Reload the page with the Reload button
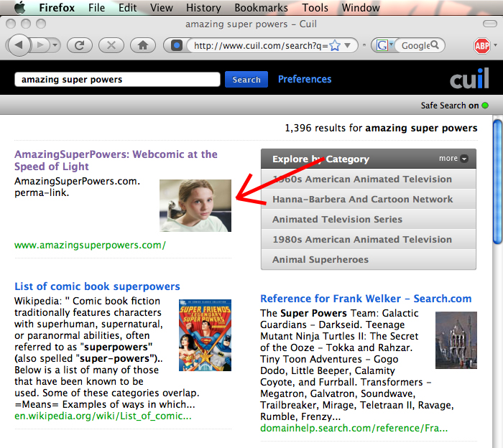Image resolution: width=503 pixels, height=448 pixels. point(80,45)
